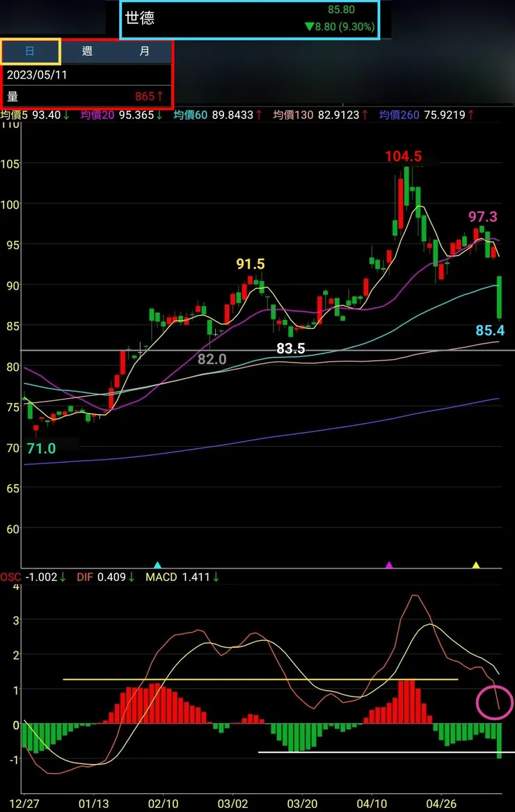Tap the 均價5 93.40 moving average label
The image size is (515, 812).
35,115
